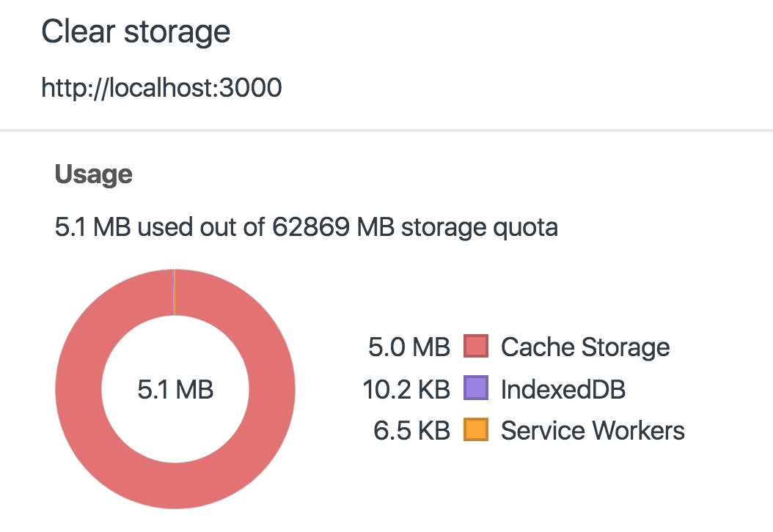Click the 62869 MB quota figure
The image size is (773, 532).
[x=334, y=228]
